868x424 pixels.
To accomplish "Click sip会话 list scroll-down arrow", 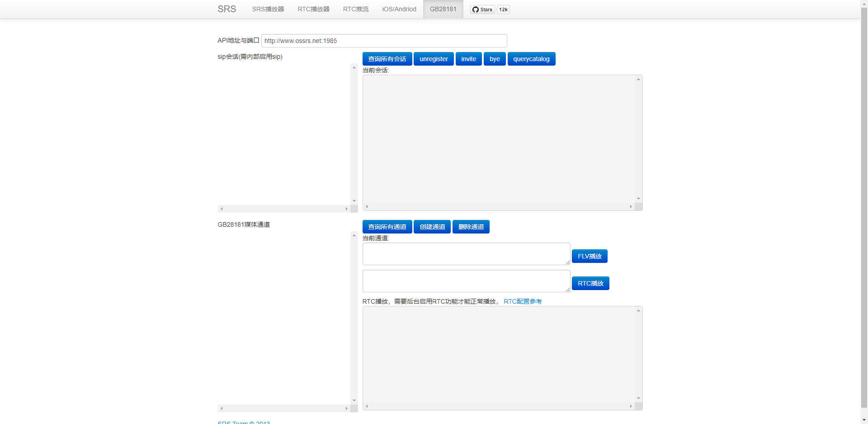I will pos(354,201).
